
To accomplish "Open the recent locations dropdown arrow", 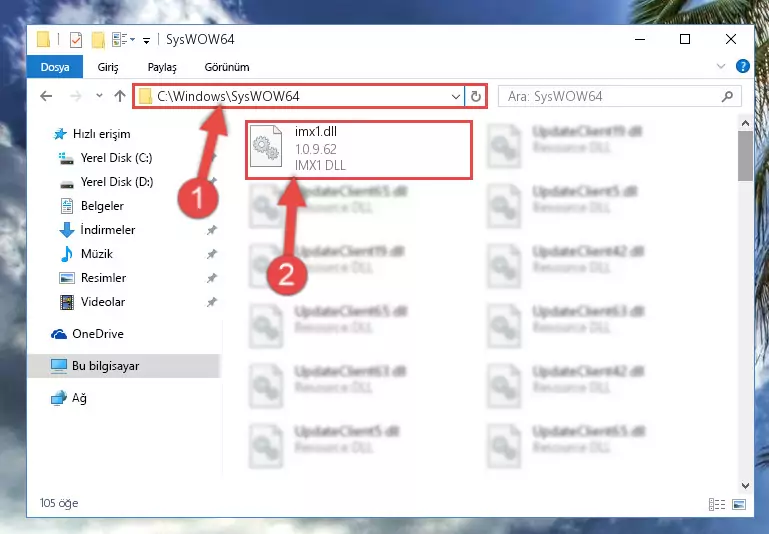I will pos(100,96).
